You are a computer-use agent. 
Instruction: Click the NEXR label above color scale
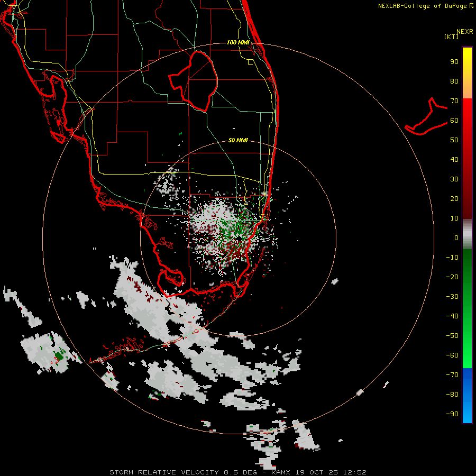tap(465, 32)
